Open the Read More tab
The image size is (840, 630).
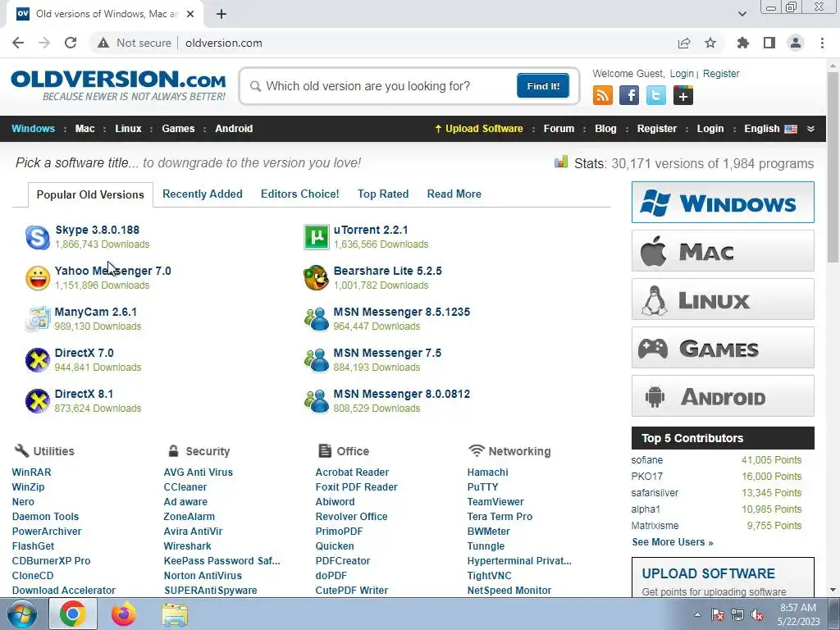click(x=454, y=194)
